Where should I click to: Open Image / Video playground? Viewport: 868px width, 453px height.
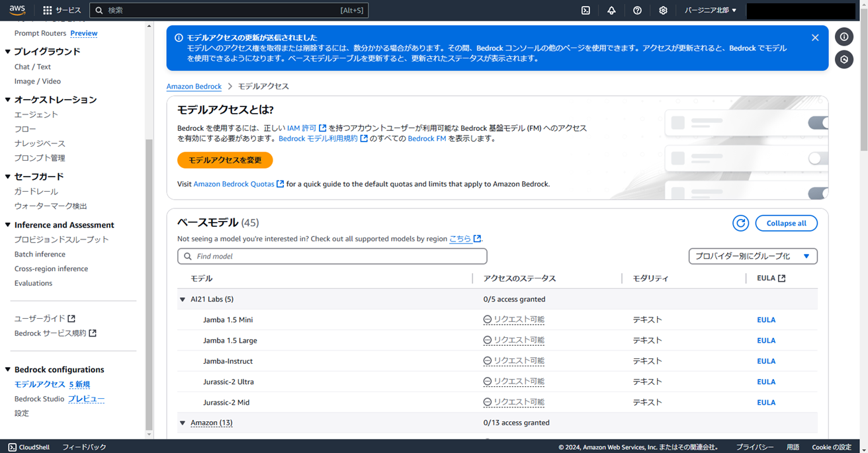[x=38, y=81]
